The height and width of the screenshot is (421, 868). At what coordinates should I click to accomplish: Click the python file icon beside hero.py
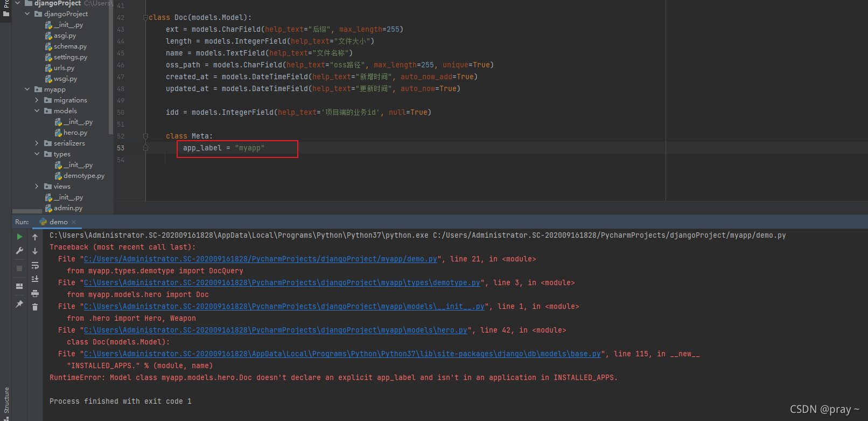pyautogui.click(x=58, y=133)
